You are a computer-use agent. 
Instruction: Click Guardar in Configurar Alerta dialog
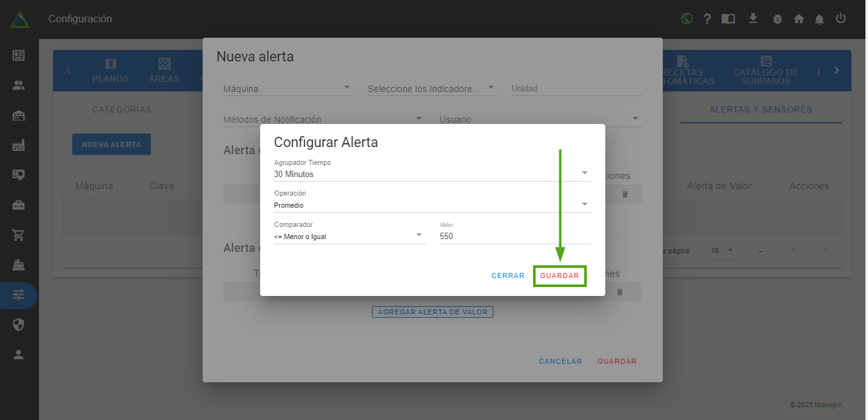click(x=559, y=276)
